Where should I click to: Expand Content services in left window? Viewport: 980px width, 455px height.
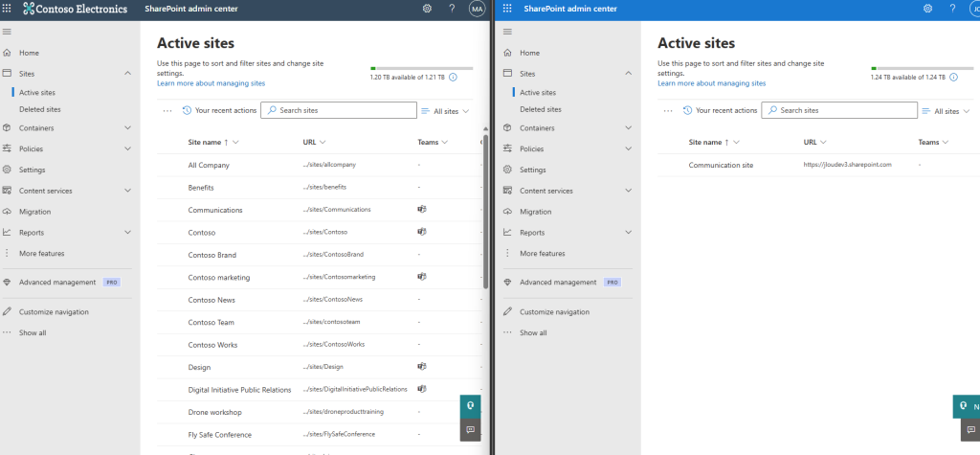[128, 191]
